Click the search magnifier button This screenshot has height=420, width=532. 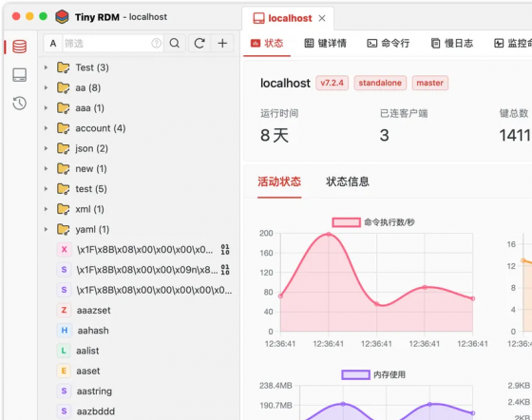175,43
